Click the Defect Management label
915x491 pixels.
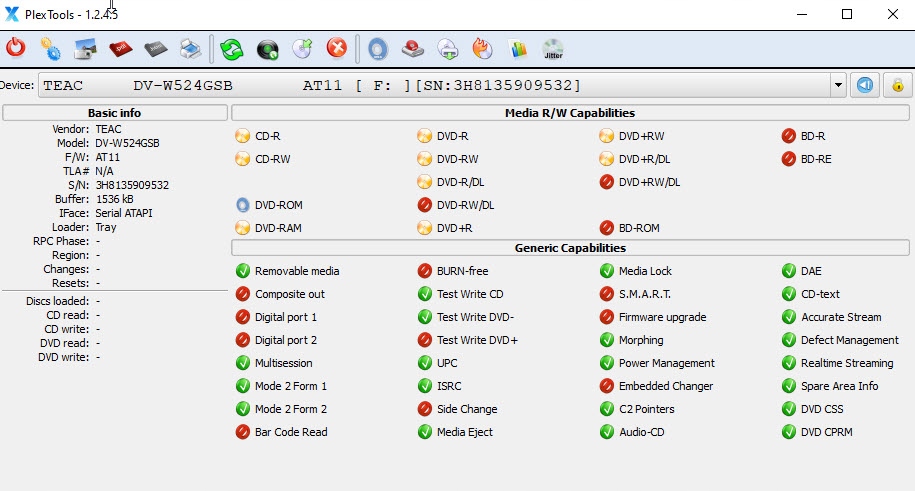click(850, 340)
